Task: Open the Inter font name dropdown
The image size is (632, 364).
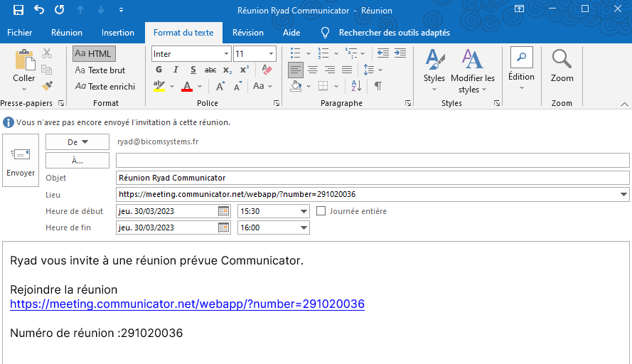Action: click(227, 53)
